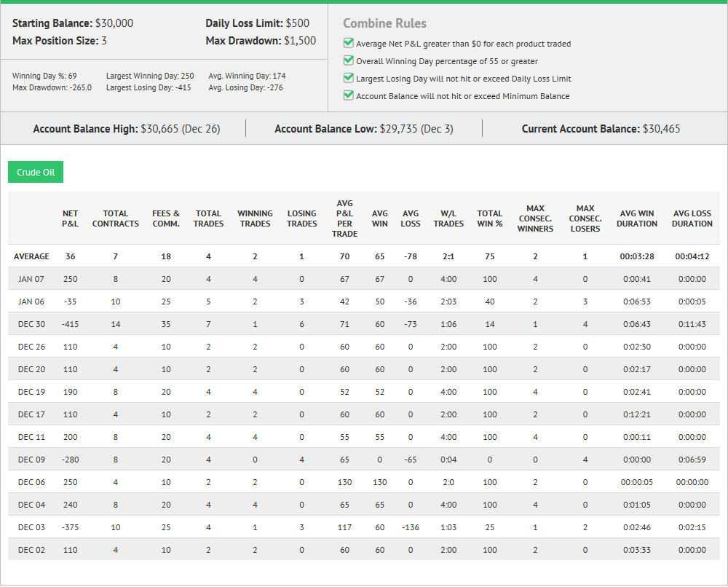Select the DEC 19 row date
This screenshot has height=587, width=728.
tap(31, 392)
